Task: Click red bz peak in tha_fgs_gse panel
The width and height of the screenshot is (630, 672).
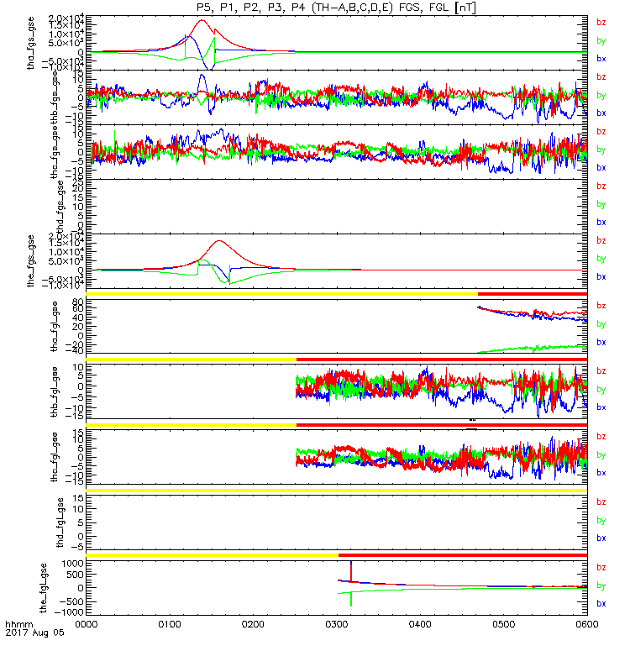Action: tap(202, 20)
